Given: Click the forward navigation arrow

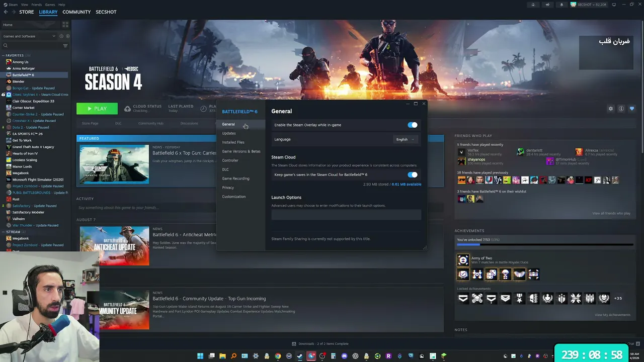Looking at the screenshot, I should (13, 12).
